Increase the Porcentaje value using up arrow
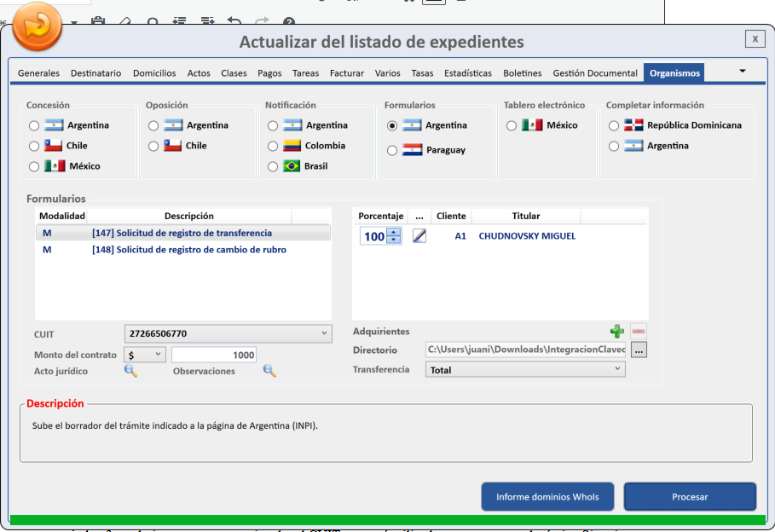The width and height of the screenshot is (775, 532). pos(393,232)
